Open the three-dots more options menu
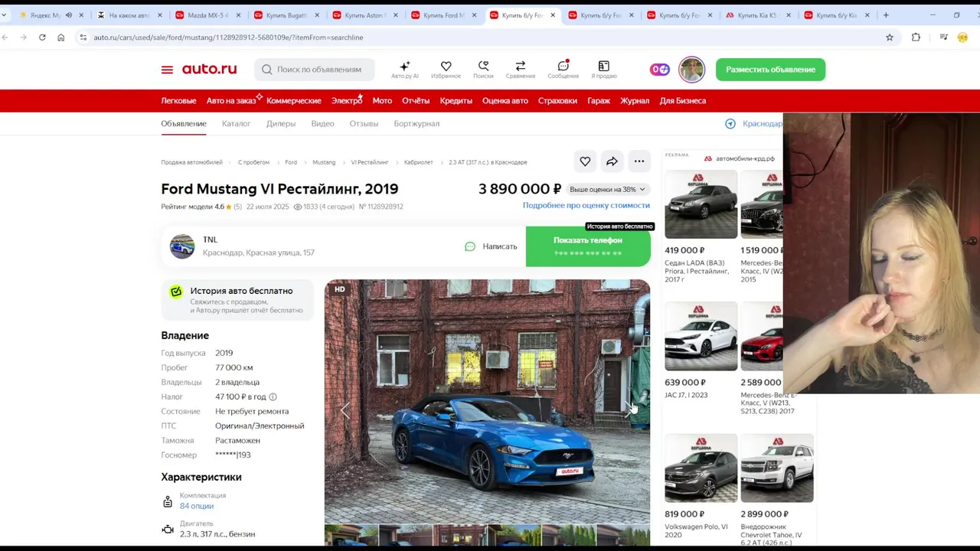980x551 pixels. pos(639,161)
